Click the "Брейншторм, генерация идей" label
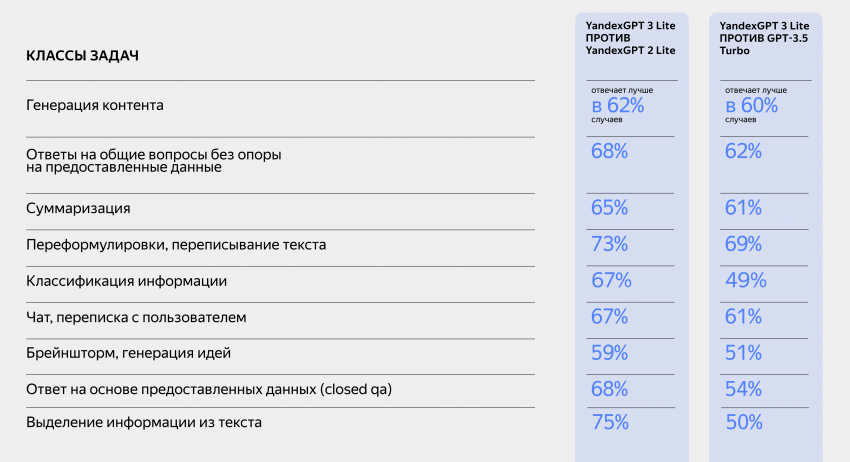The width and height of the screenshot is (850, 462). click(x=128, y=352)
